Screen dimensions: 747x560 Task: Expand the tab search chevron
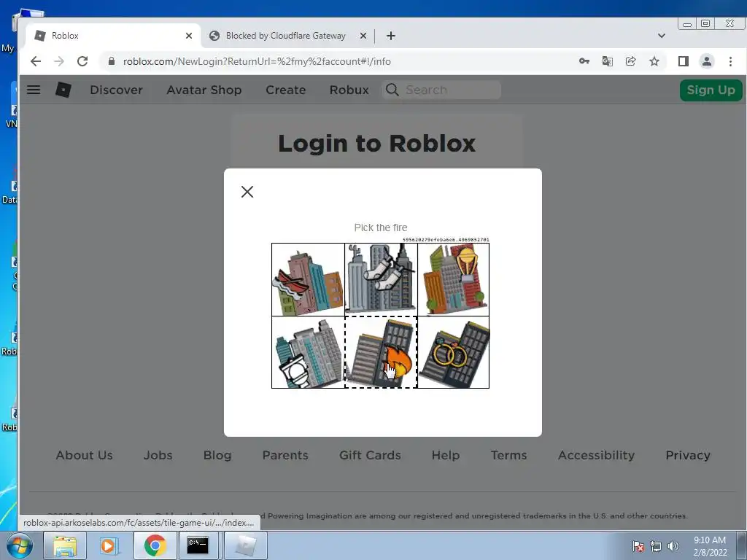(661, 36)
